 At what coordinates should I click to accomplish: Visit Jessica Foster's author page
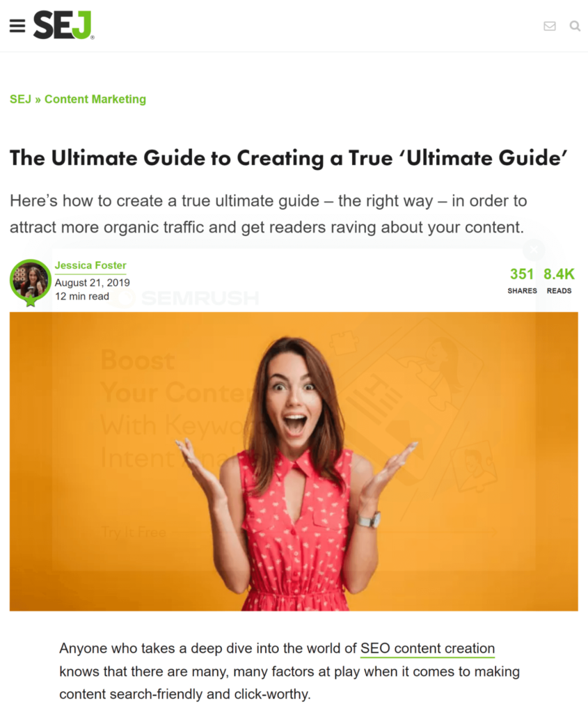tap(90, 265)
